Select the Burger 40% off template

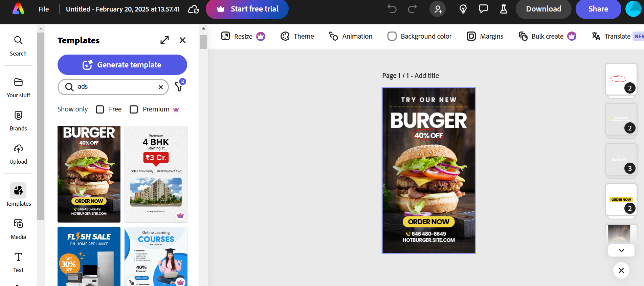tap(89, 174)
